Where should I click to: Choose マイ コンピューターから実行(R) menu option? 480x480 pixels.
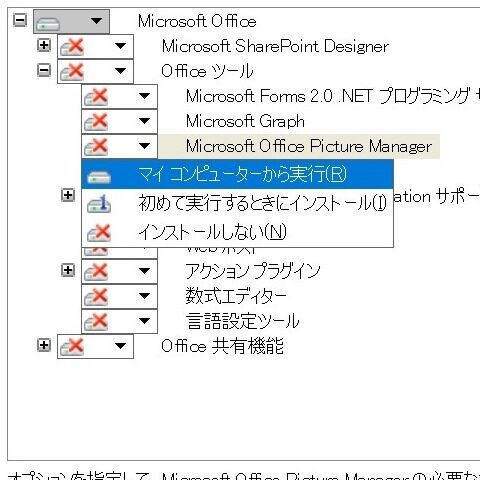coord(237,174)
